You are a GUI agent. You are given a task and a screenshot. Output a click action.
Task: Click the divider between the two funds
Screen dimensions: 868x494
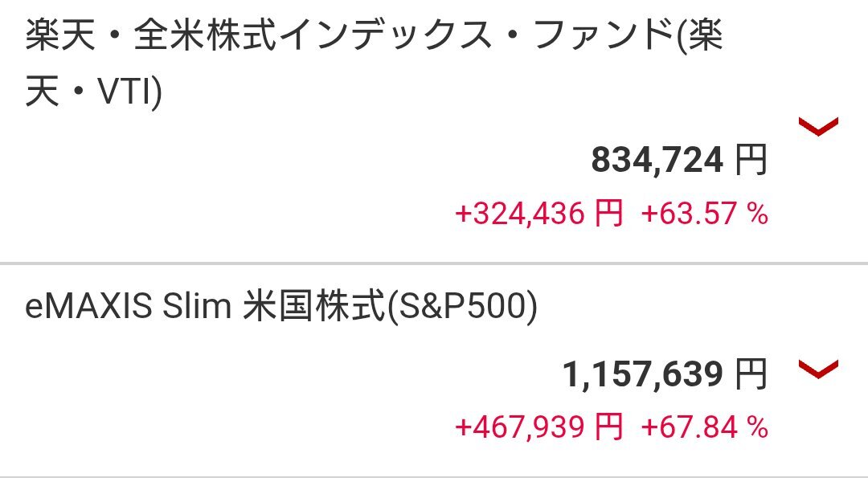click(x=434, y=263)
